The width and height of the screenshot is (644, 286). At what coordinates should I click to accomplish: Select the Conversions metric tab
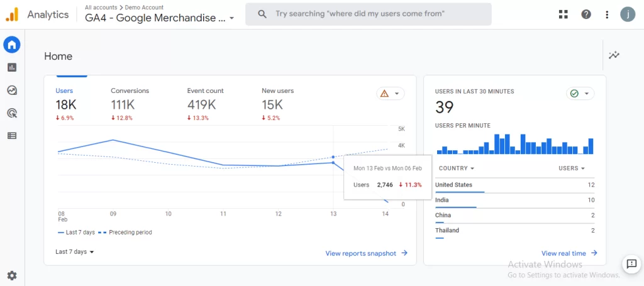(x=130, y=106)
